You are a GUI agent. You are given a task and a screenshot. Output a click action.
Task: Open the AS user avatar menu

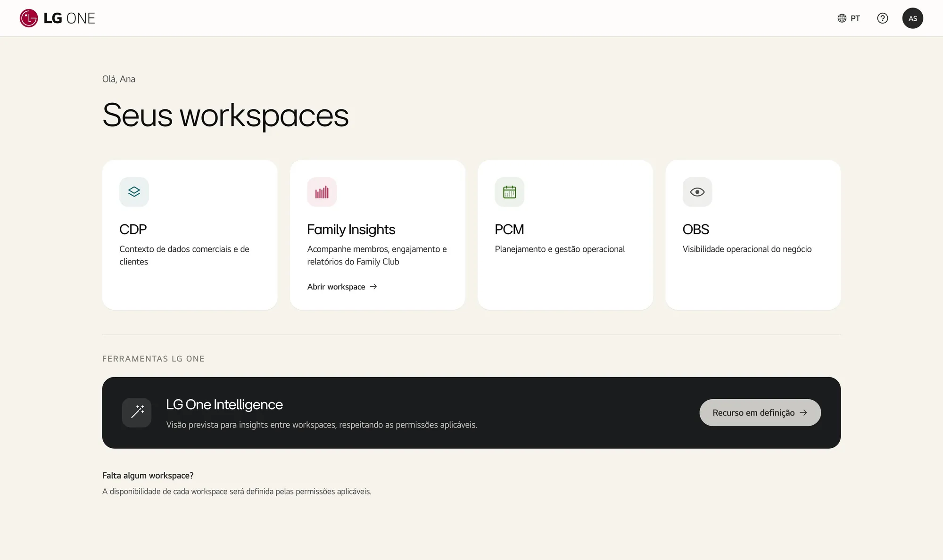(912, 18)
